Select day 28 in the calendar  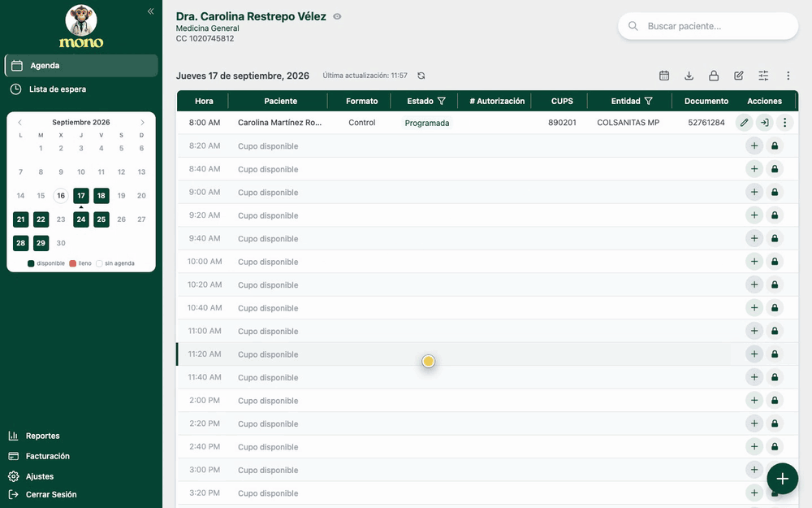(x=21, y=243)
